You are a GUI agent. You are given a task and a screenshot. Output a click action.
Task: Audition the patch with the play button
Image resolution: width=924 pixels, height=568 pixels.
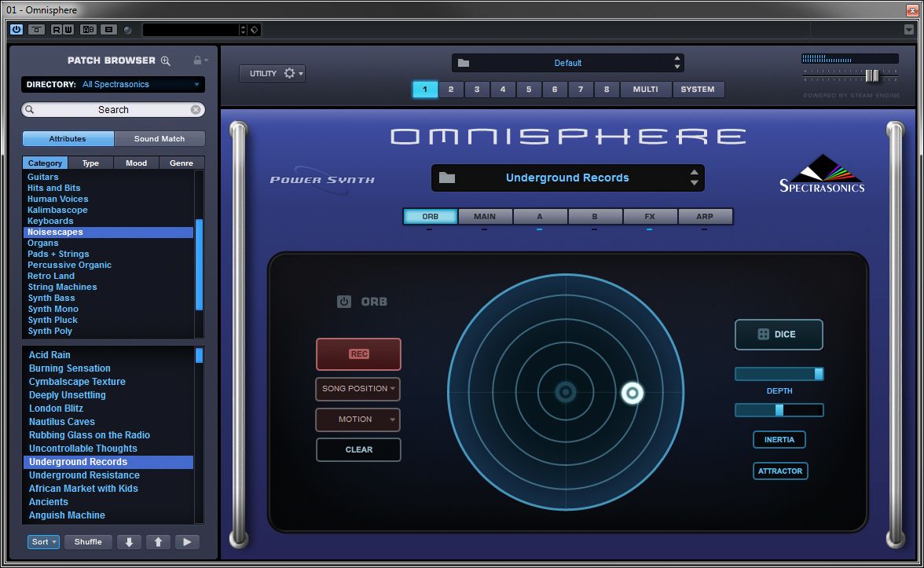[187, 542]
